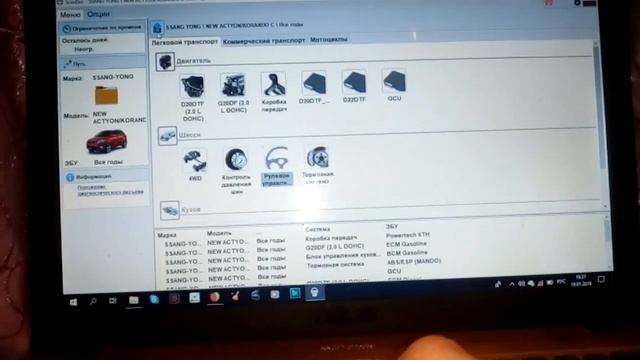Open the Меню menu
This screenshot has height=360, width=640.
71,15
